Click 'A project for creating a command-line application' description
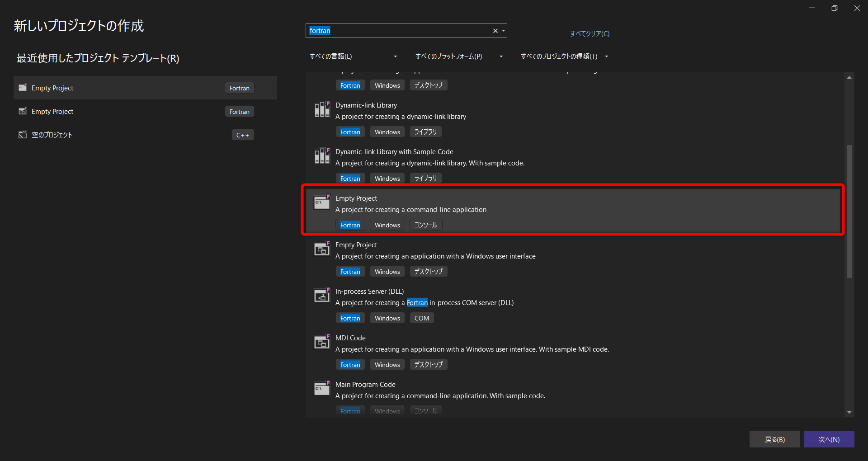The height and width of the screenshot is (461, 868). tap(411, 209)
